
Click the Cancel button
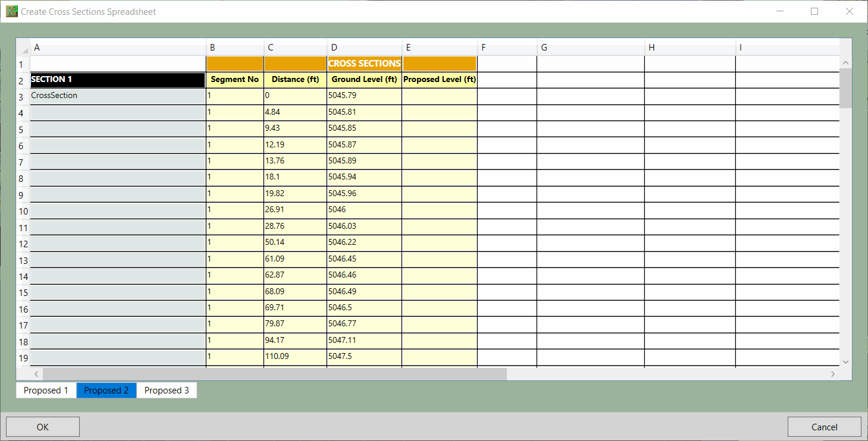click(824, 427)
